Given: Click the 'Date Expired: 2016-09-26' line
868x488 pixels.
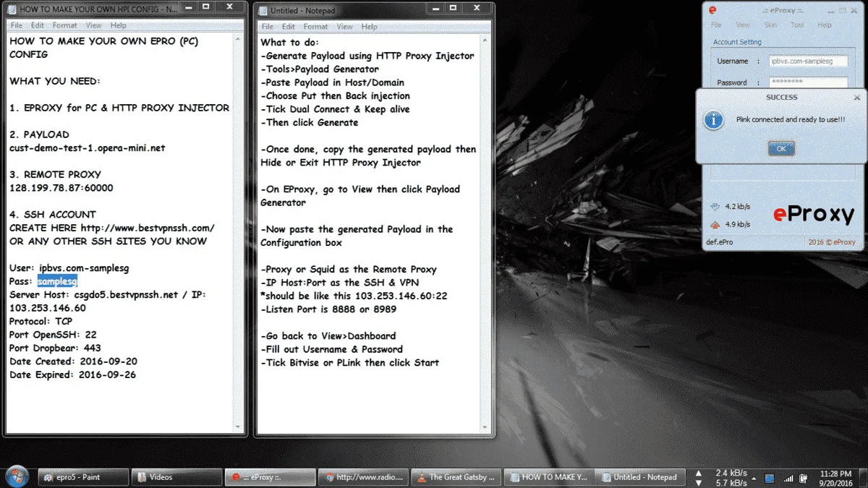Looking at the screenshot, I should (x=72, y=375).
